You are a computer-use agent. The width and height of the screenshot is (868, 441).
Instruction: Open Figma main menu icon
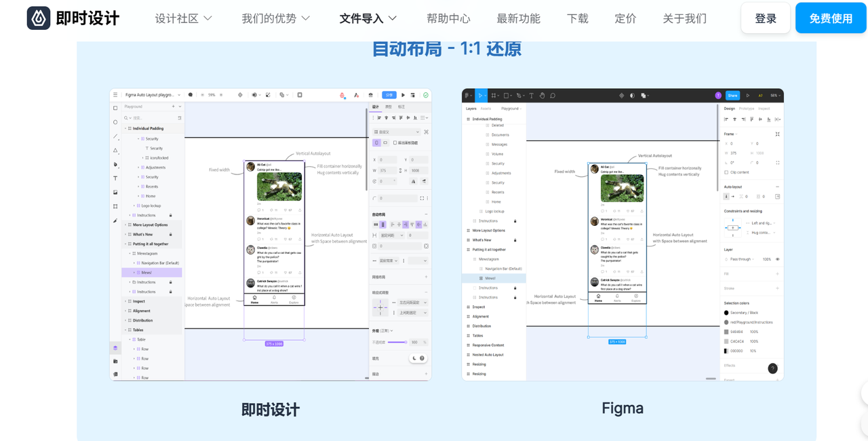coord(468,96)
